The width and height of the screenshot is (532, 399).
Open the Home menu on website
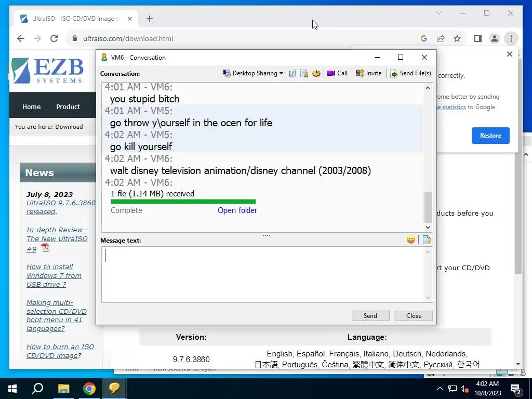point(32,107)
